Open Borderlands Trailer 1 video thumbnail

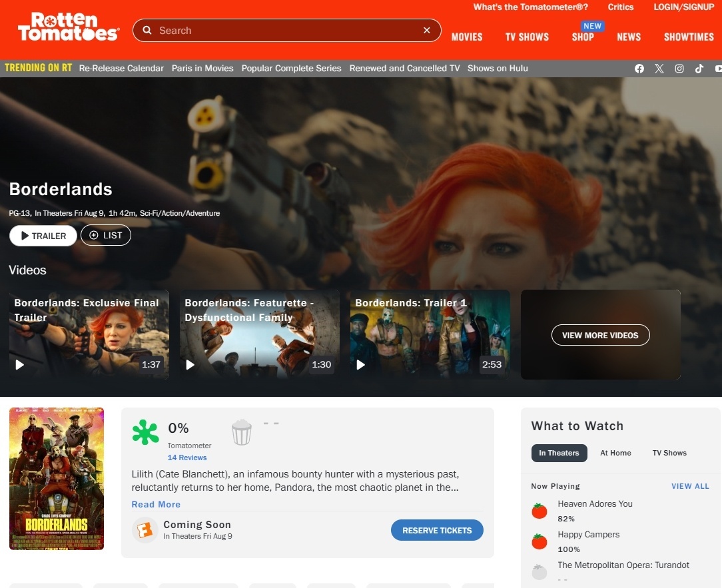click(430, 335)
